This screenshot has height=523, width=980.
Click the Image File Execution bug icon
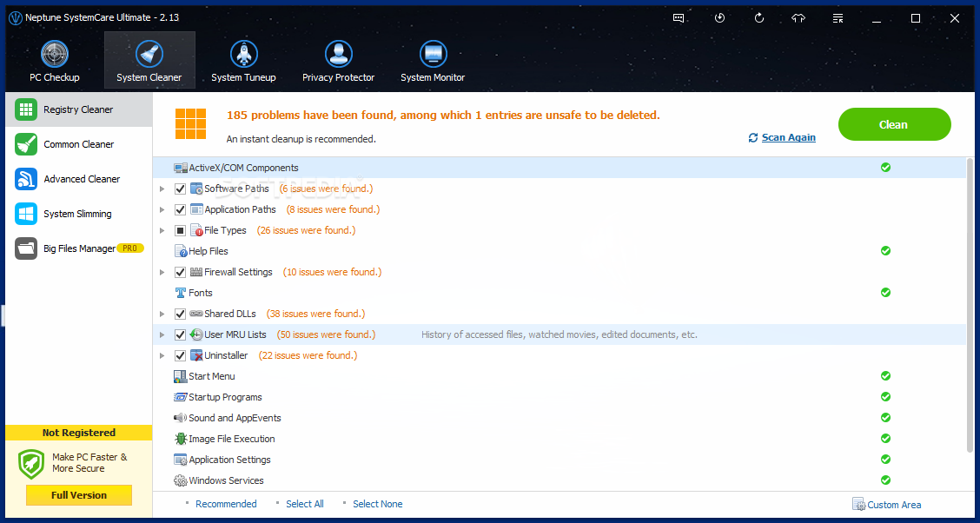(181, 439)
